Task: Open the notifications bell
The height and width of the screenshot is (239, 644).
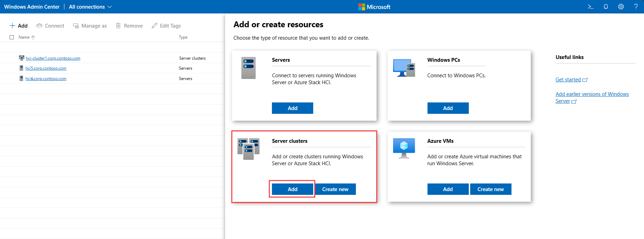Action: point(606,7)
